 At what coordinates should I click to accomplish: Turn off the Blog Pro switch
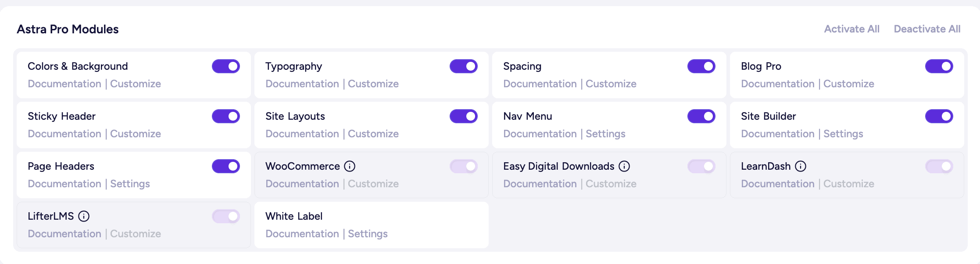pyautogui.click(x=939, y=66)
